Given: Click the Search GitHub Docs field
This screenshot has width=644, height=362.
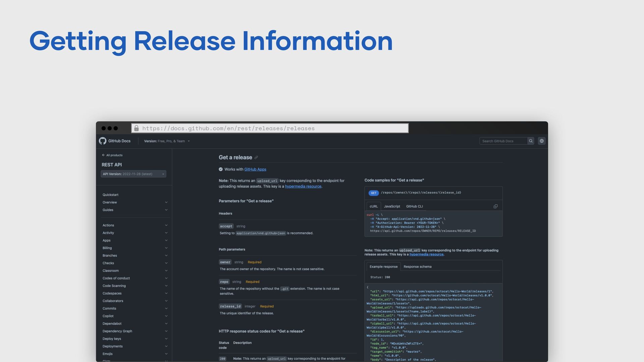Looking at the screenshot, I should (x=503, y=141).
